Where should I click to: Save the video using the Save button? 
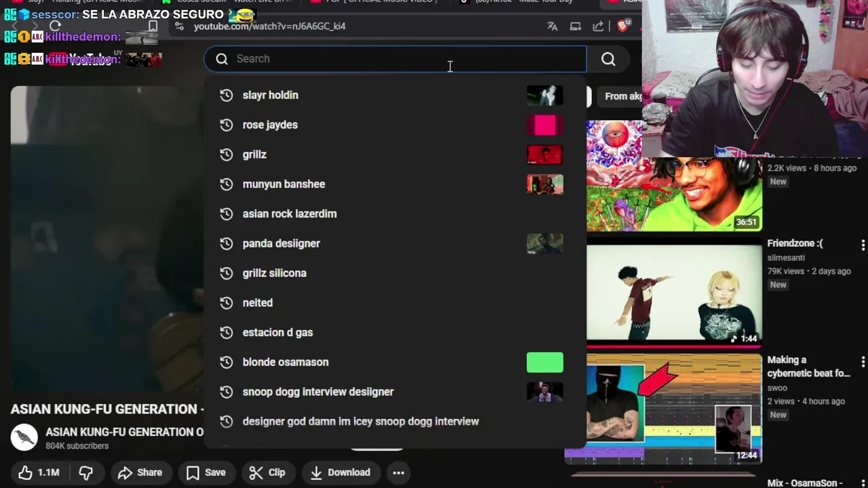[206, 472]
